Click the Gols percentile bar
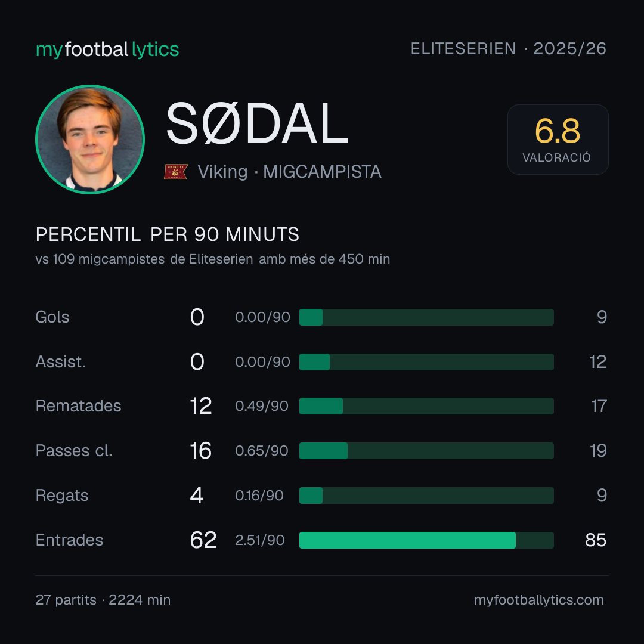Image resolution: width=644 pixels, height=644 pixels. pyautogui.click(x=426, y=317)
